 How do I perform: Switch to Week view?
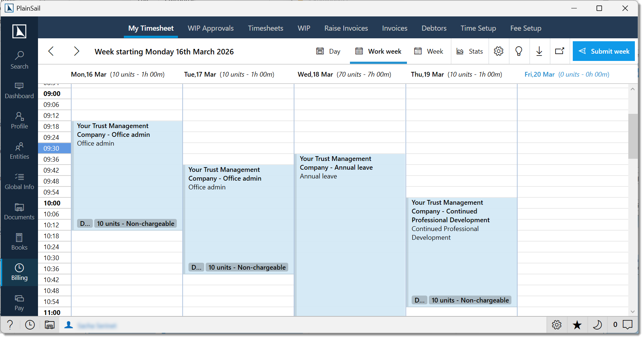click(x=429, y=51)
